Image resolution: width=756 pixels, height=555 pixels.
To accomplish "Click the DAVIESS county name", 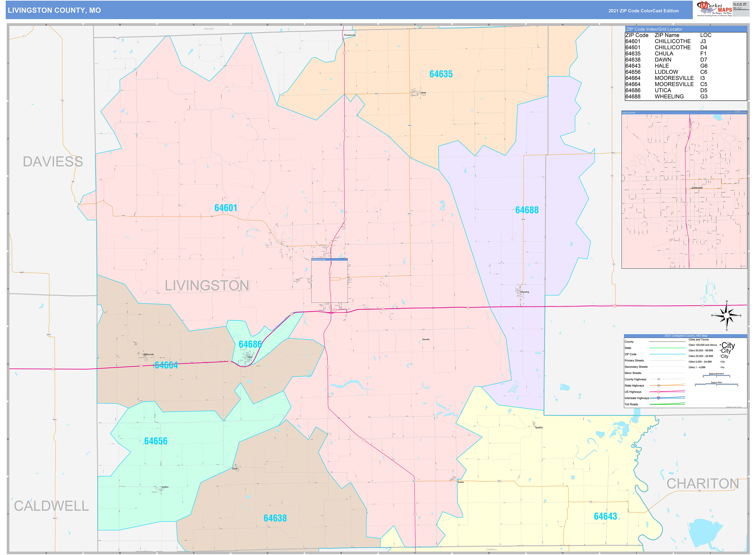I will (53, 162).
